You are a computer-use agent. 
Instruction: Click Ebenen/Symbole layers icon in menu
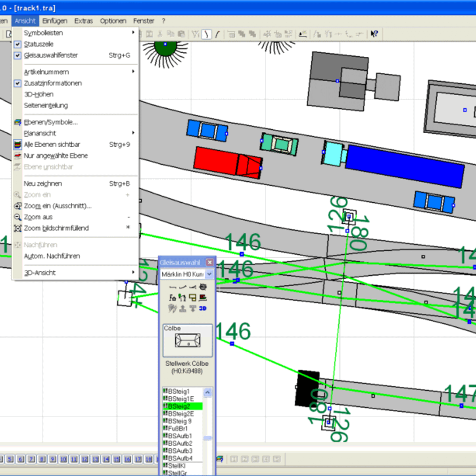[x=17, y=122]
